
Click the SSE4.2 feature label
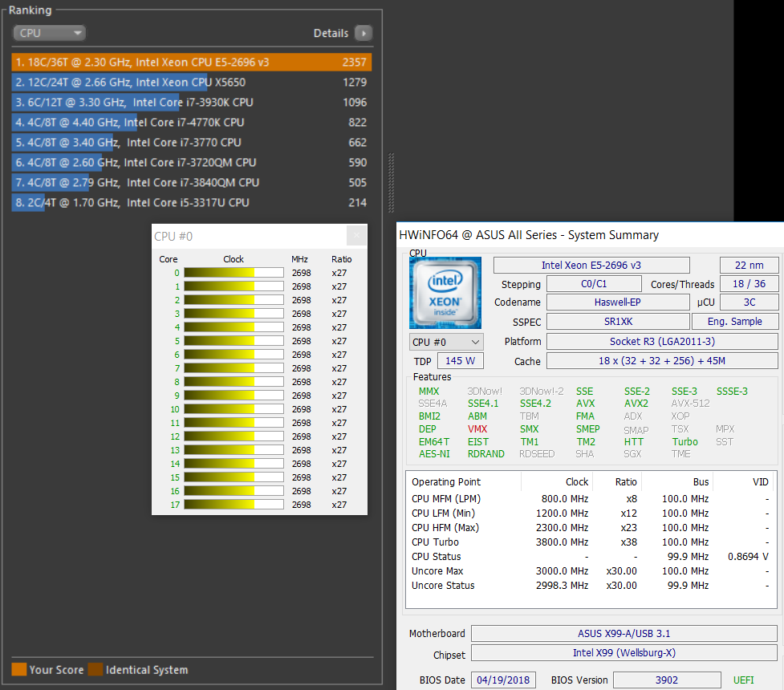[x=535, y=404]
